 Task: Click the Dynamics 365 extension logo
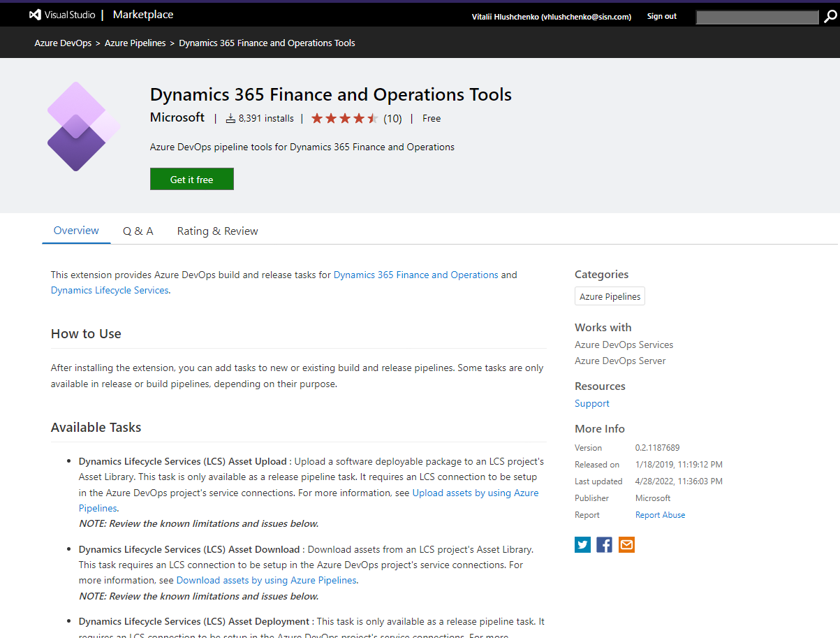coord(82,126)
